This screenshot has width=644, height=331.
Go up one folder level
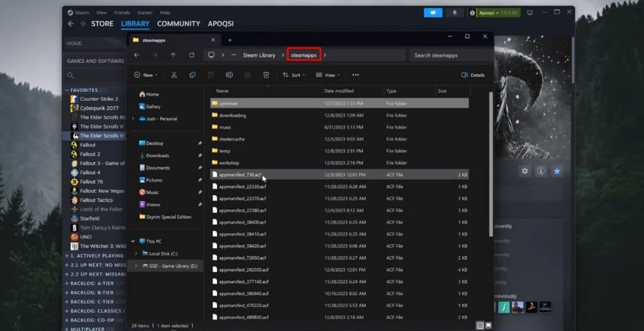click(174, 55)
